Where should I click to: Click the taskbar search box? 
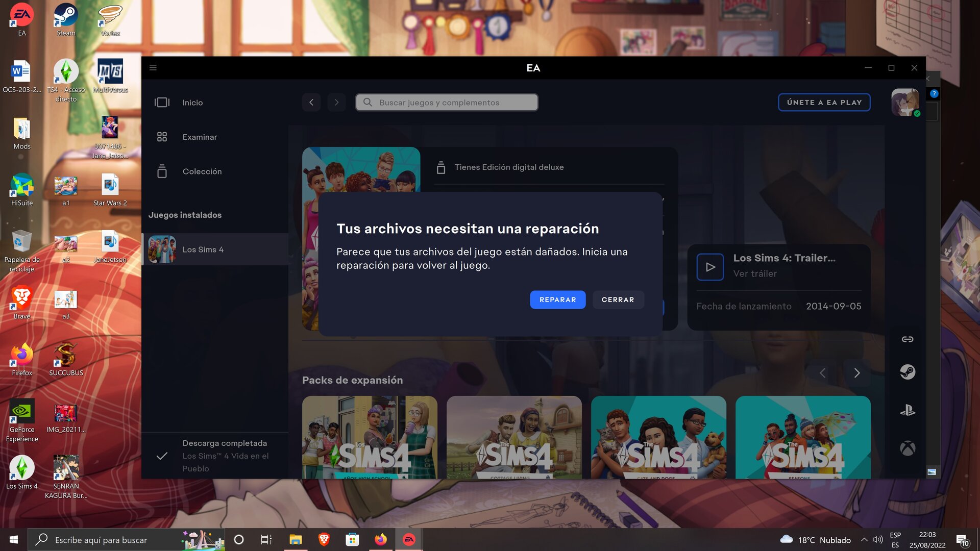(127, 540)
